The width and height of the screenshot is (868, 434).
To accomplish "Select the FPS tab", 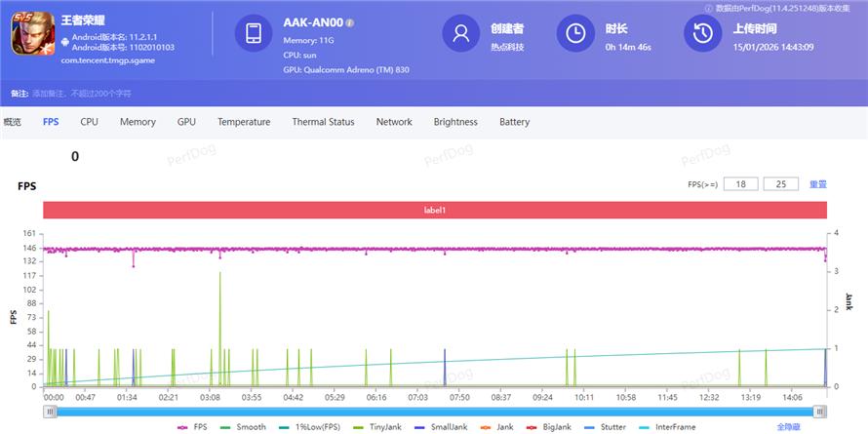I will point(51,122).
